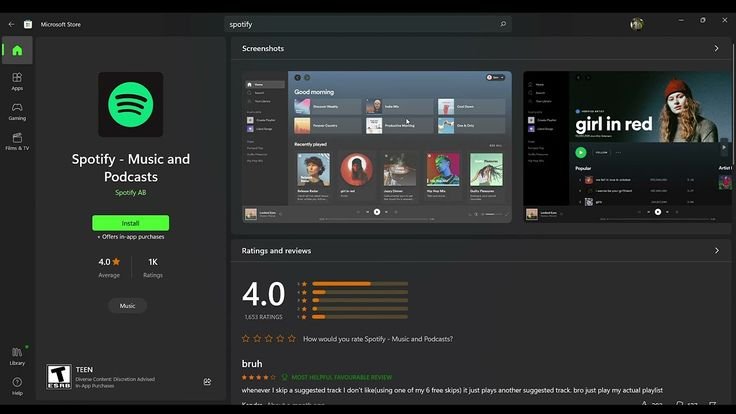
Task: Open the girl in red screenshot
Action: click(x=628, y=146)
